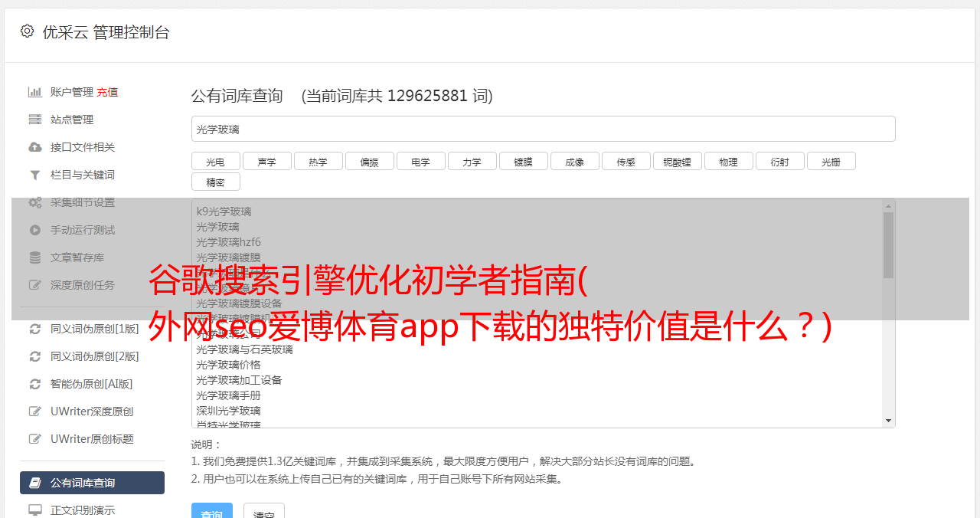This screenshot has height=518, width=980.
Task: Click the filter icon for 栏目与关键词
Action: [x=35, y=175]
